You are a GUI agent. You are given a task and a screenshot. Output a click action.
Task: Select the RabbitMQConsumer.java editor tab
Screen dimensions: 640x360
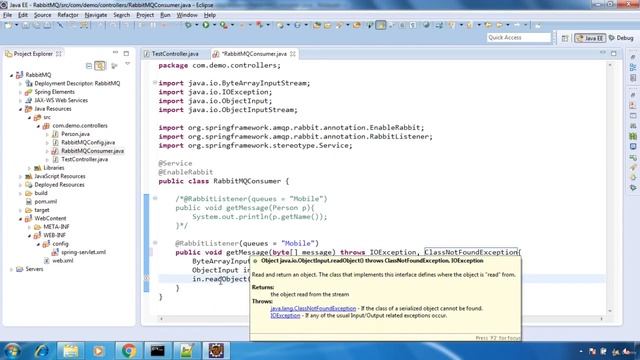click(254, 54)
